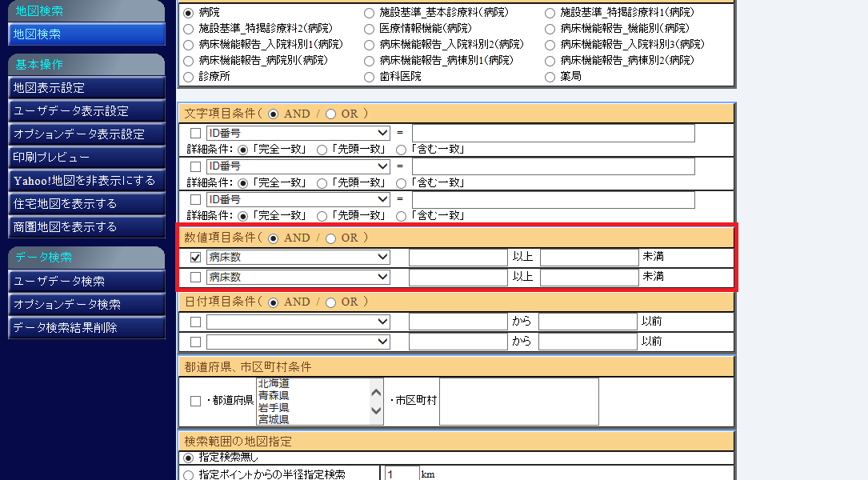This screenshot has height=480, width=868.
Task: Show the residential map via 住宅地図を表示する
Action: coord(86,204)
